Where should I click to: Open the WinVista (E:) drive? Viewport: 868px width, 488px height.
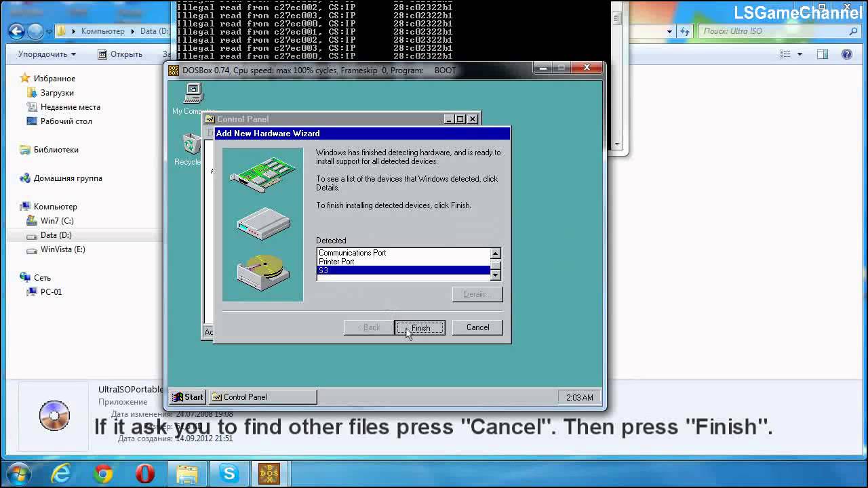pos(62,249)
